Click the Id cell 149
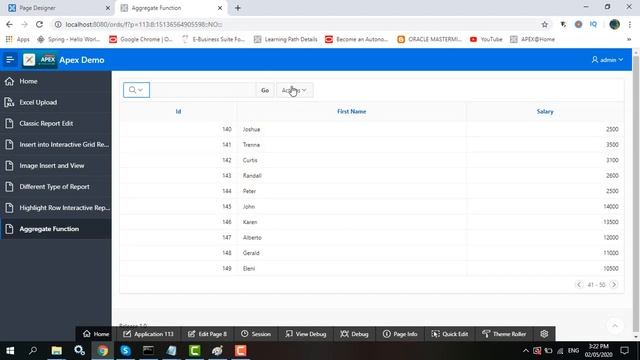 click(227, 269)
